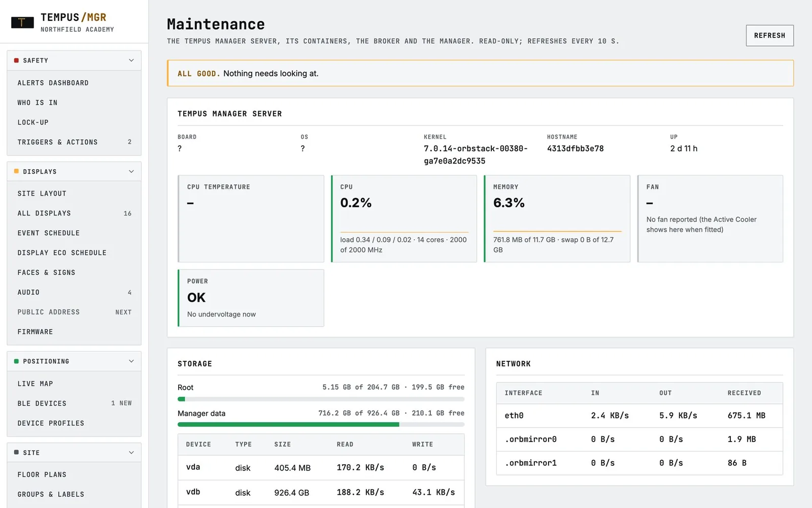Select the .orbmirror0 interface row

[639, 439]
